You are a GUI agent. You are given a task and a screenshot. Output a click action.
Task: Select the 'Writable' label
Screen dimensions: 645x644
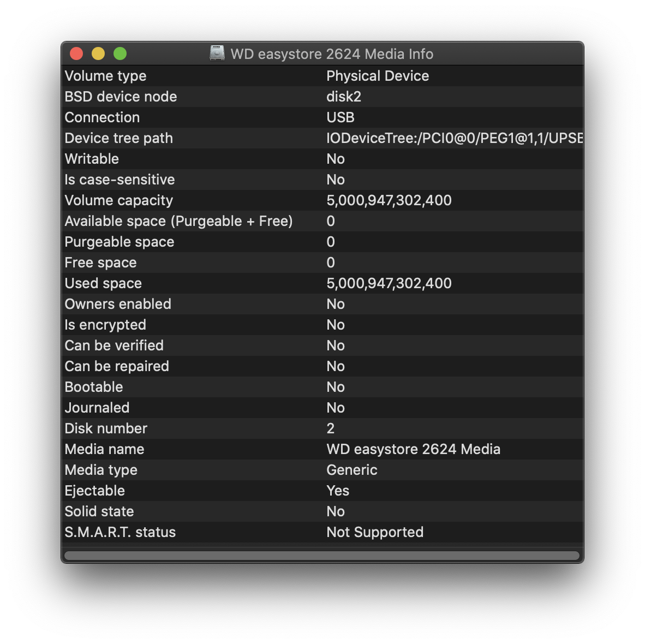(x=92, y=159)
